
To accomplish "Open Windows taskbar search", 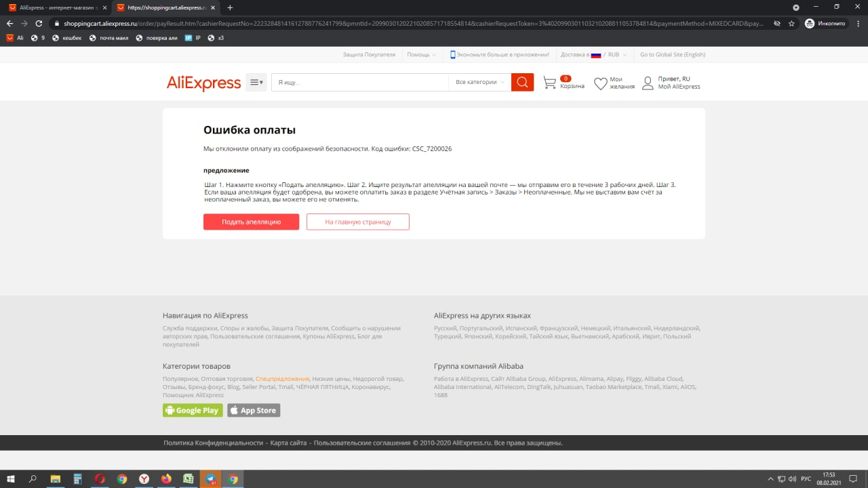I will click(x=33, y=479).
